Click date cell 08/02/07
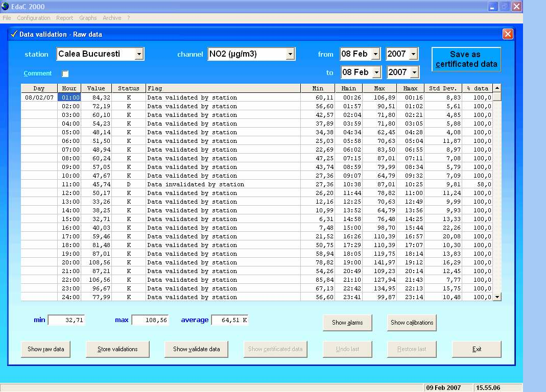The image size is (546, 392). click(x=39, y=97)
